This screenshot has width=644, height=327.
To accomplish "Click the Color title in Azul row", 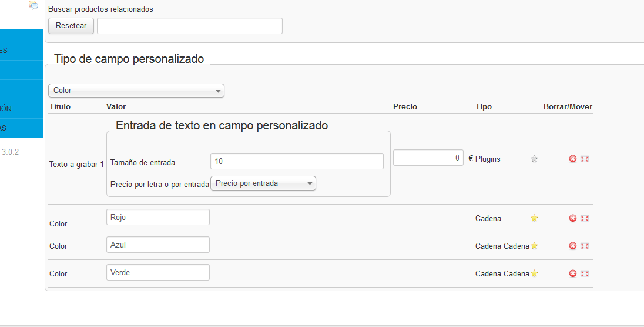I will [58, 246].
